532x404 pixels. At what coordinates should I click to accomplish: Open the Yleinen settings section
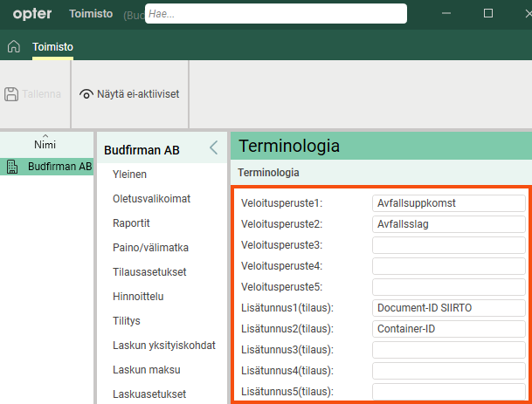click(x=129, y=175)
